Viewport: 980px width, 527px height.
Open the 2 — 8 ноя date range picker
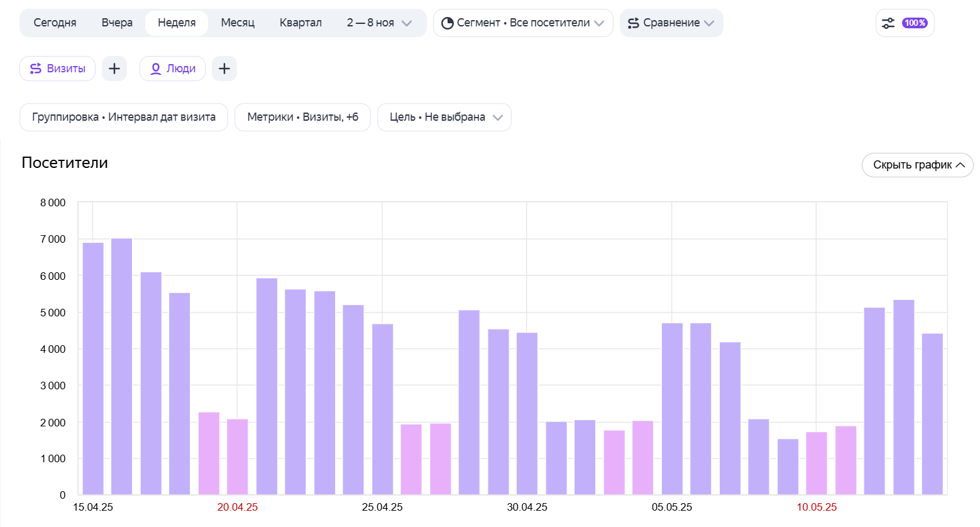[x=379, y=23]
